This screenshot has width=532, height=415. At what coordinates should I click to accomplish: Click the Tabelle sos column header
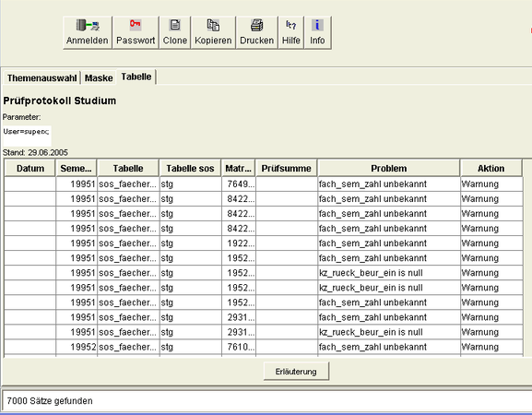click(190, 169)
